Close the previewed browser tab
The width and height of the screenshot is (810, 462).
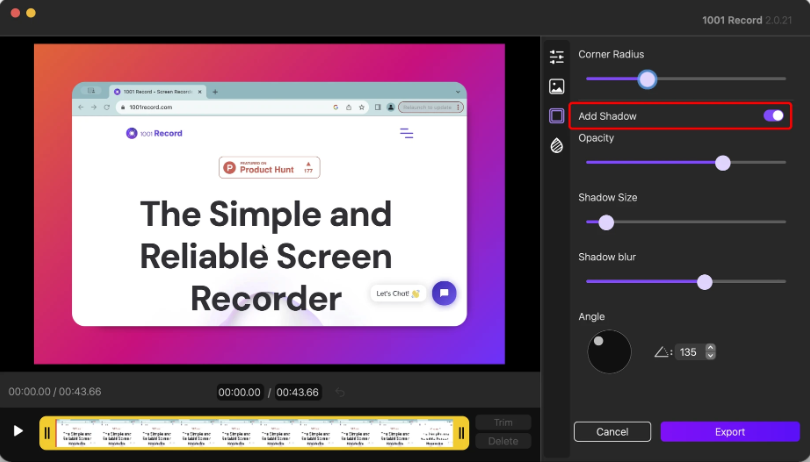199,92
